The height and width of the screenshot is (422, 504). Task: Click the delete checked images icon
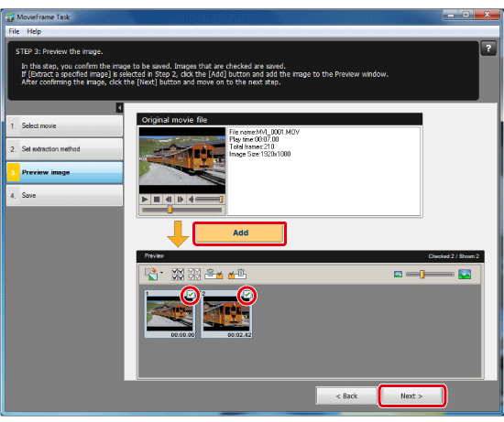214,274
